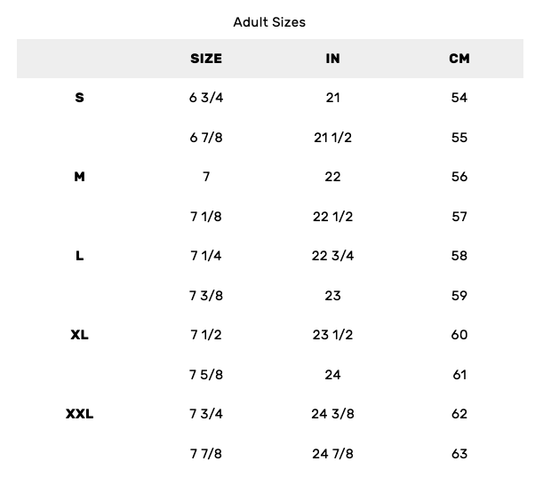Image resolution: width=535 pixels, height=485 pixels.
Task: Click the M size row label
Action: coord(79,177)
